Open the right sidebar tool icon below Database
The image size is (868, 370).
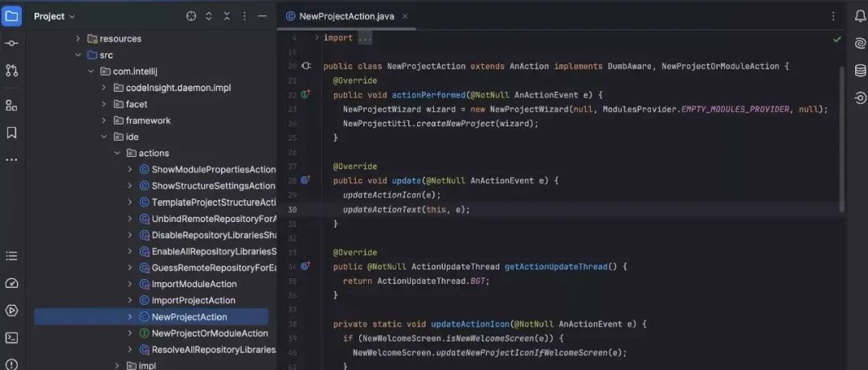coord(860,97)
